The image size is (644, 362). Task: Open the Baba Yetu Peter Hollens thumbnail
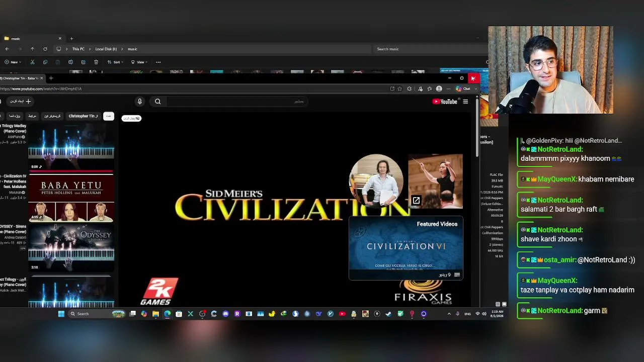tap(71, 197)
